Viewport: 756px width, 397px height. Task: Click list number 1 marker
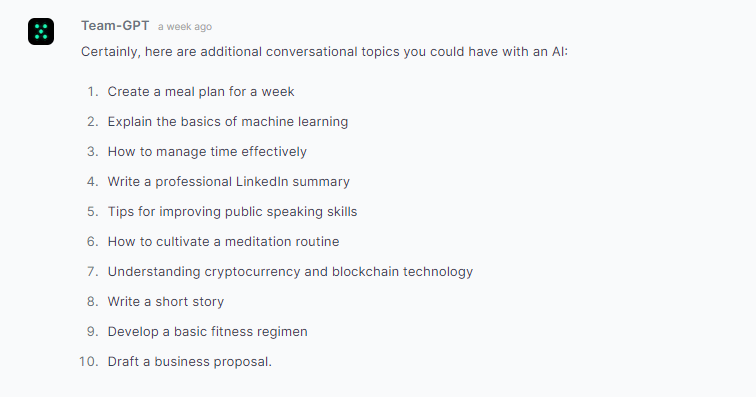pos(93,92)
